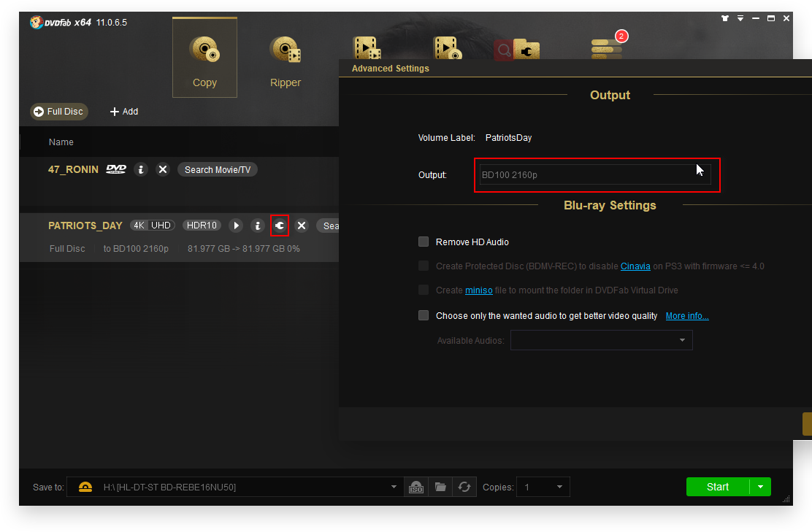Enable Choose only the wanted audio checkbox
This screenshot has height=532, width=812.
pos(424,316)
